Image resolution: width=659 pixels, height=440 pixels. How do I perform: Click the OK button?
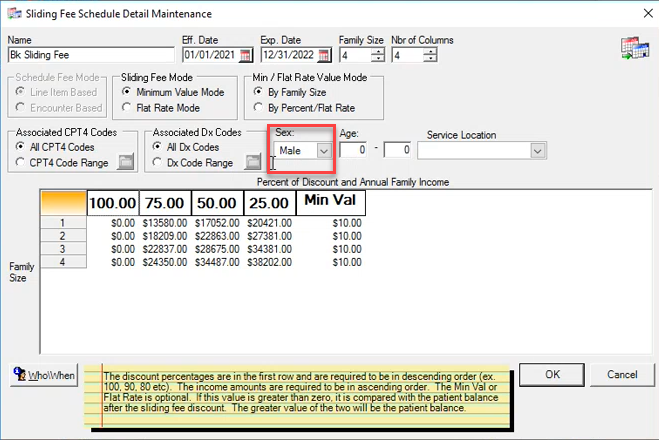pos(552,374)
